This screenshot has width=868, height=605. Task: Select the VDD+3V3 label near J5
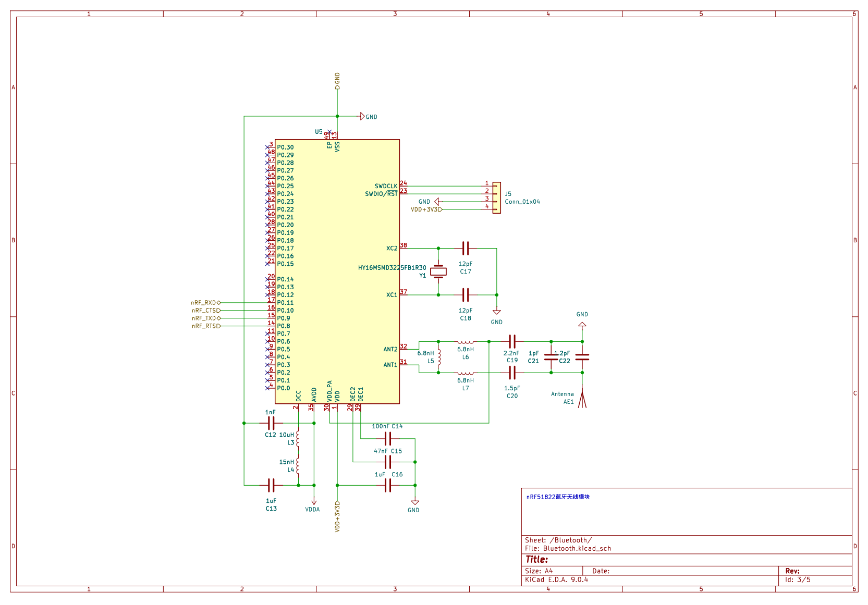pyautogui.click(x=426, y=209)
